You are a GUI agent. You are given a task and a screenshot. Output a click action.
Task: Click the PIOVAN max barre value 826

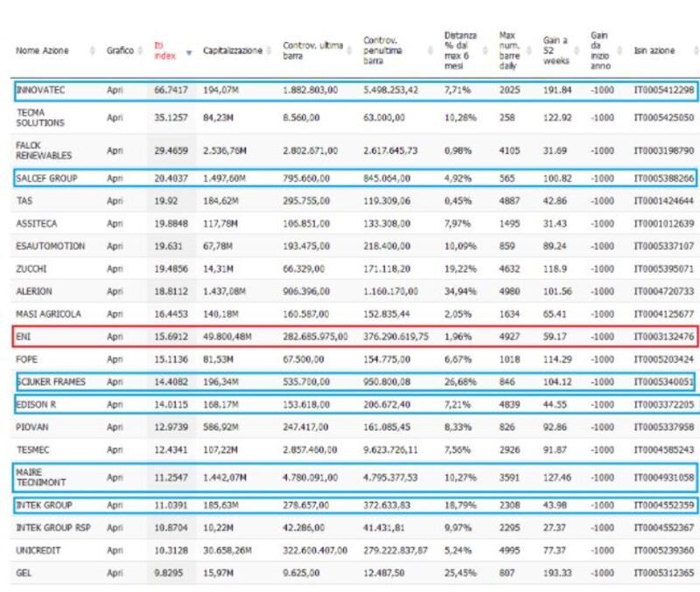click(x=507, y=428)
